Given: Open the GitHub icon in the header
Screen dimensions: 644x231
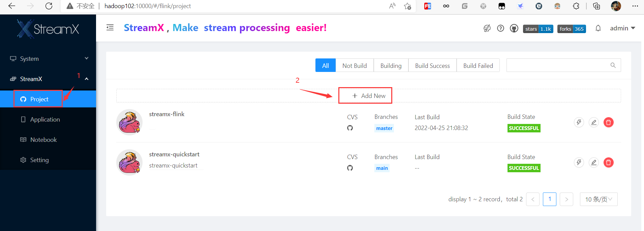Looking at the screenshot, I should coord(514,28).
